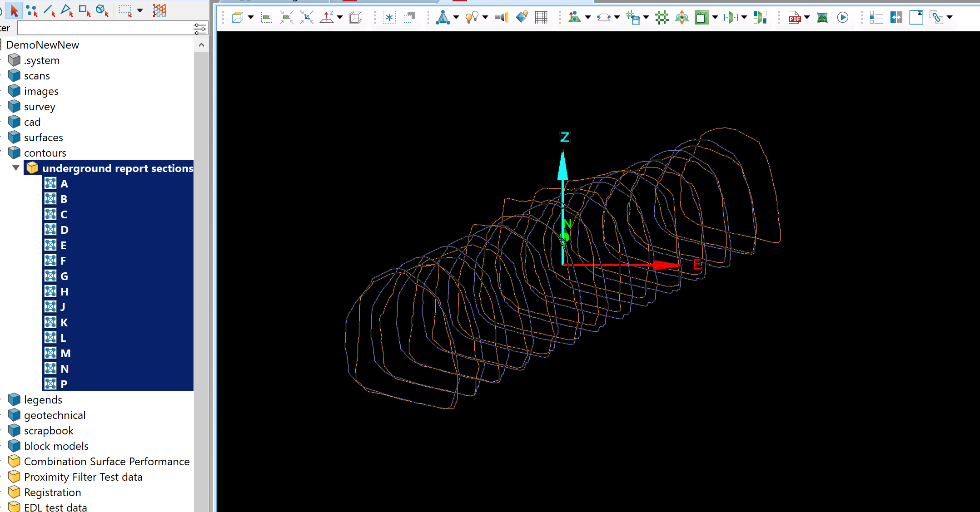Select the point selection tool
The height and width of the screenshot is (512, 980).
[32, 11]
